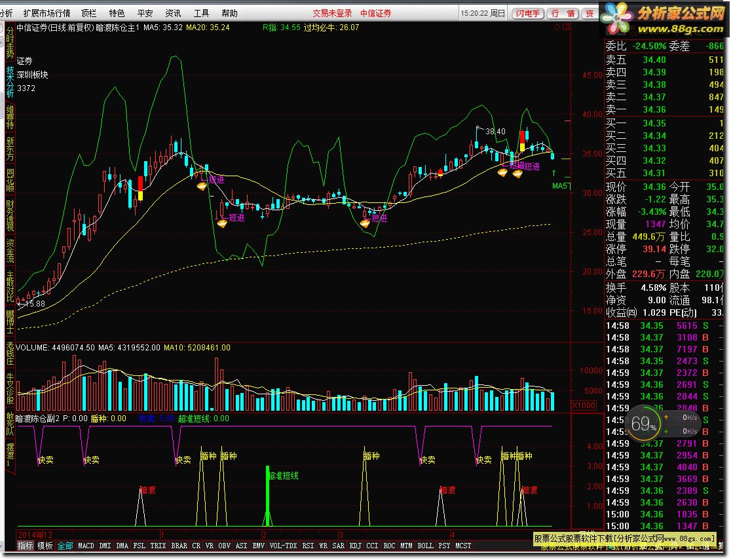Open the 主散对比 side tab
Viewport: 731px width, 560px height.
[x=10, y=286]
